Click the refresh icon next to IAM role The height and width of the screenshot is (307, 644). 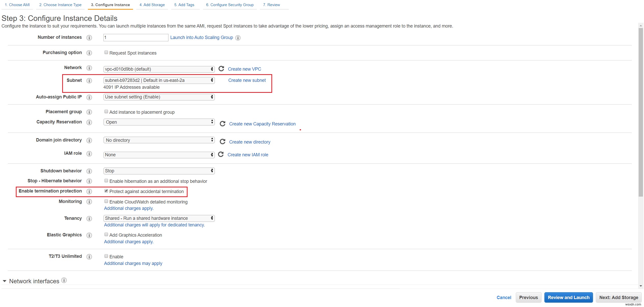click(x=221, y=154)
